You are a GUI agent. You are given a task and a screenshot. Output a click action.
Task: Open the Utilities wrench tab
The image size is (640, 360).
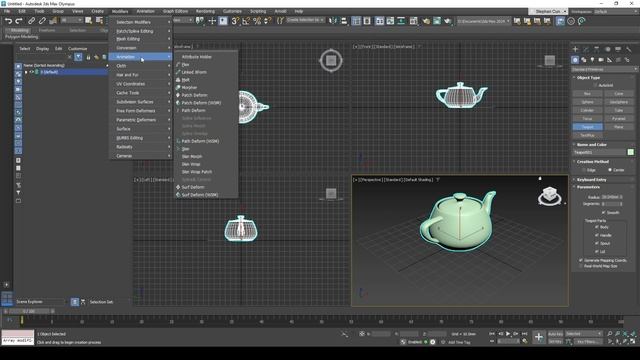(x=629, y=49)
